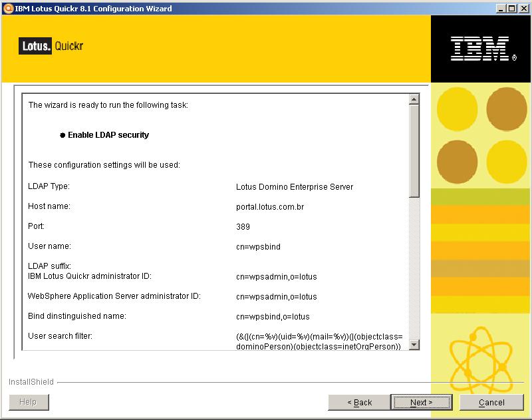Click the Next button
Screen dimensions: 532x420
pyautogui.click(x=422, y=402)
